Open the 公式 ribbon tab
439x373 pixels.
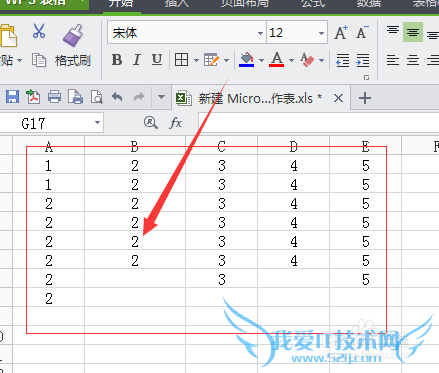[x=313, y=3]
